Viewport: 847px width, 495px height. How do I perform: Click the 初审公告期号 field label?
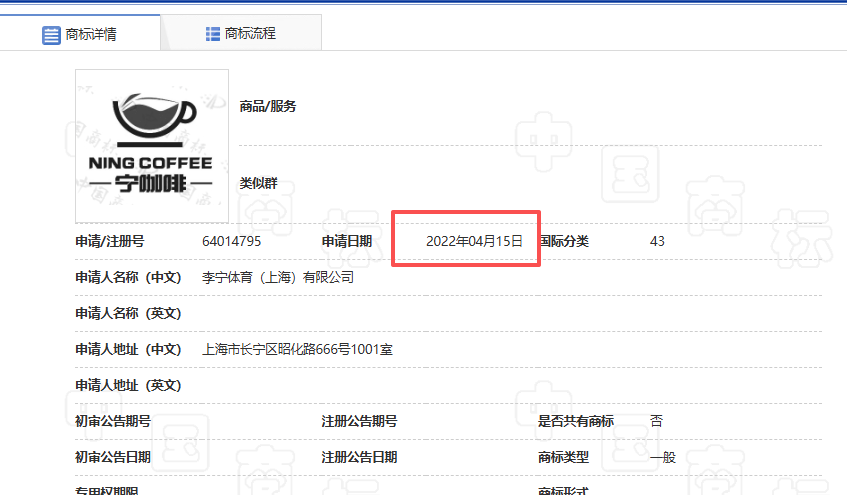113,421
